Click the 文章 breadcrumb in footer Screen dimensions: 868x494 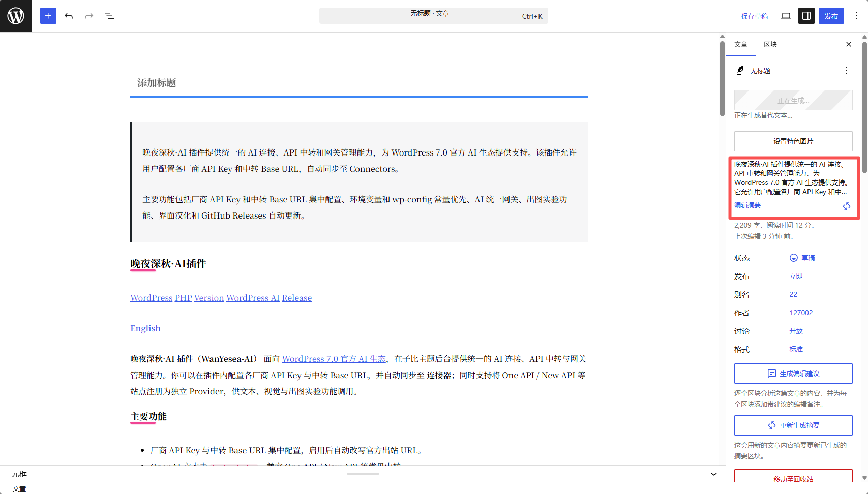point(19,489)
